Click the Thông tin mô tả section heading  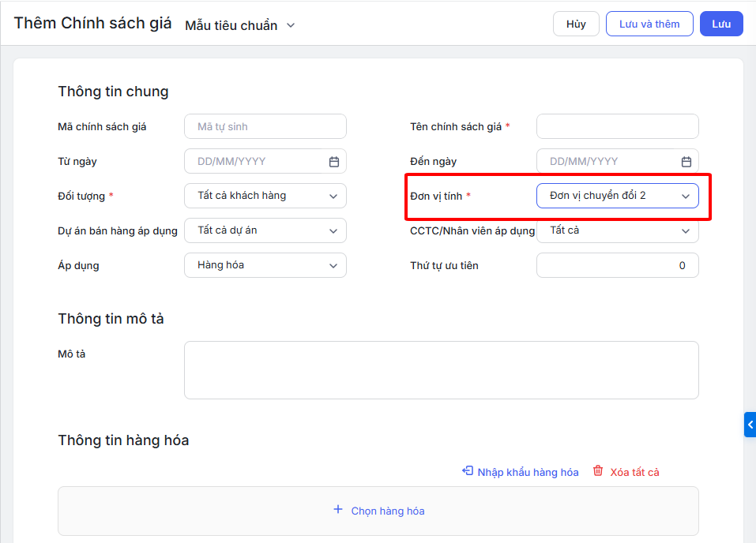[111, 319]
